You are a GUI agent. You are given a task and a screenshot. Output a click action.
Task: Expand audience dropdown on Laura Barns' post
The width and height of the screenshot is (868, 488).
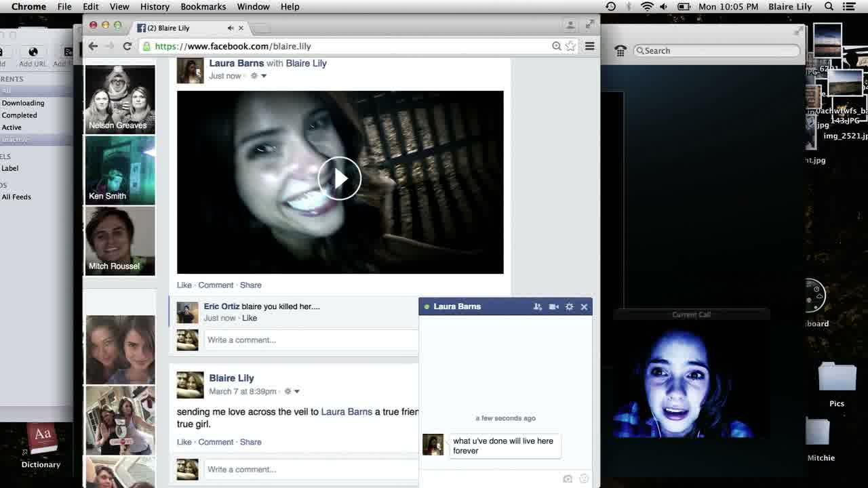pos(259,76)
